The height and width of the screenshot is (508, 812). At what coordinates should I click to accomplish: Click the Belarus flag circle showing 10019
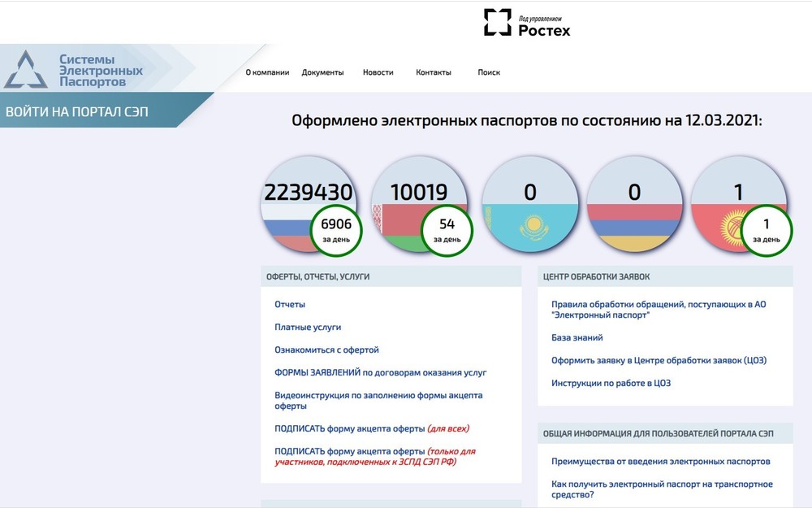pos(406,195)
